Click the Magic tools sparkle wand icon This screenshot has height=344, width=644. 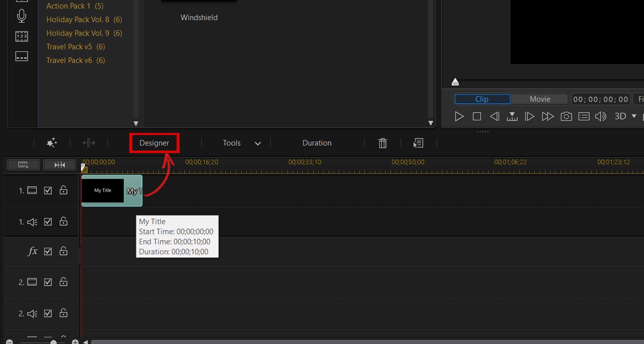pyautogui.click(x=51, y=143)
